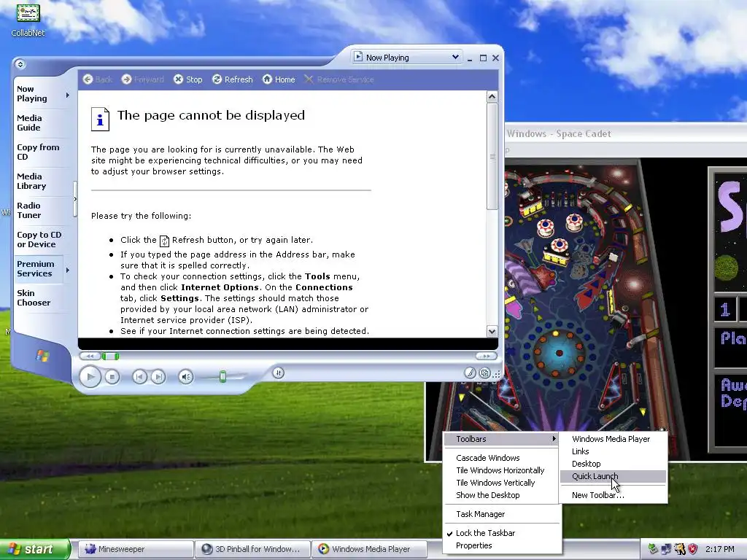Click the paintbrush color chooser icon
Viewport: 747px width, 560px height.
pos(470,373)
